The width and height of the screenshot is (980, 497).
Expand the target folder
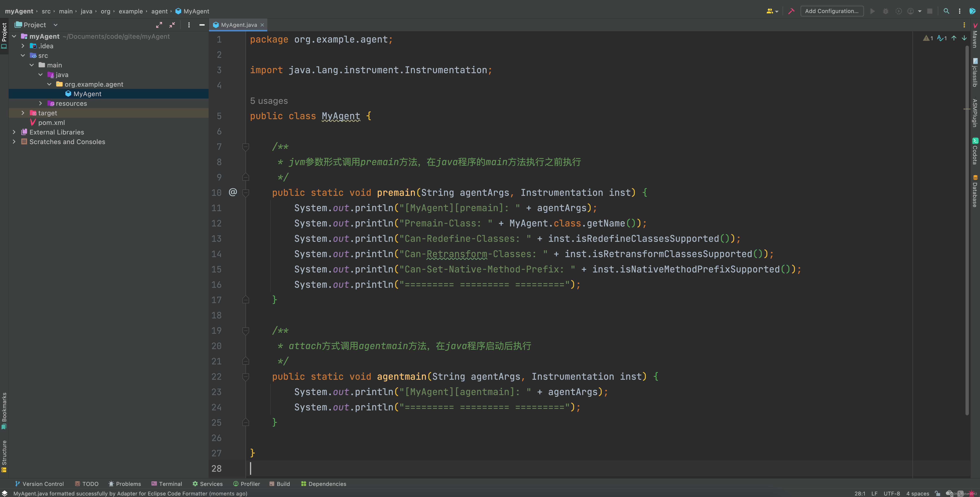pyautogui.click(x=23, y=113)
